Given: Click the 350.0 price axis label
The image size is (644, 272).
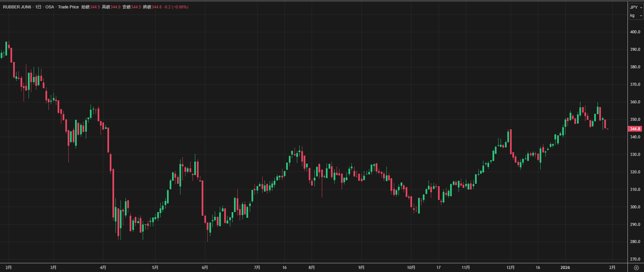Looking at the screenshot, I should coord(635,120).
